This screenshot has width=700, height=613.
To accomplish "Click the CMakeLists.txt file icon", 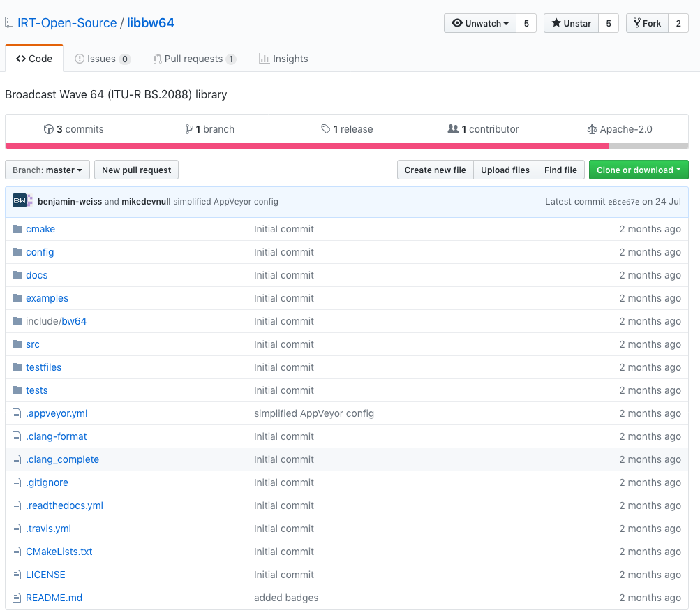I will click(17, 552).
